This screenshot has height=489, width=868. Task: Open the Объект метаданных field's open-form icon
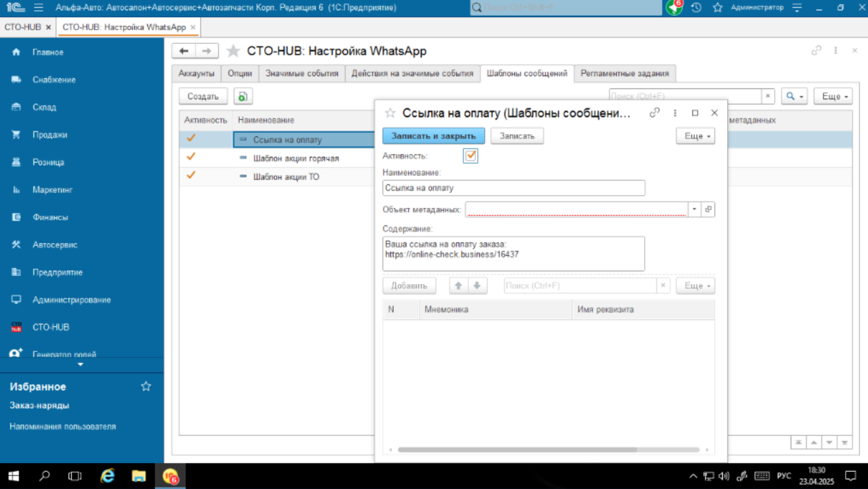(709, 209)
